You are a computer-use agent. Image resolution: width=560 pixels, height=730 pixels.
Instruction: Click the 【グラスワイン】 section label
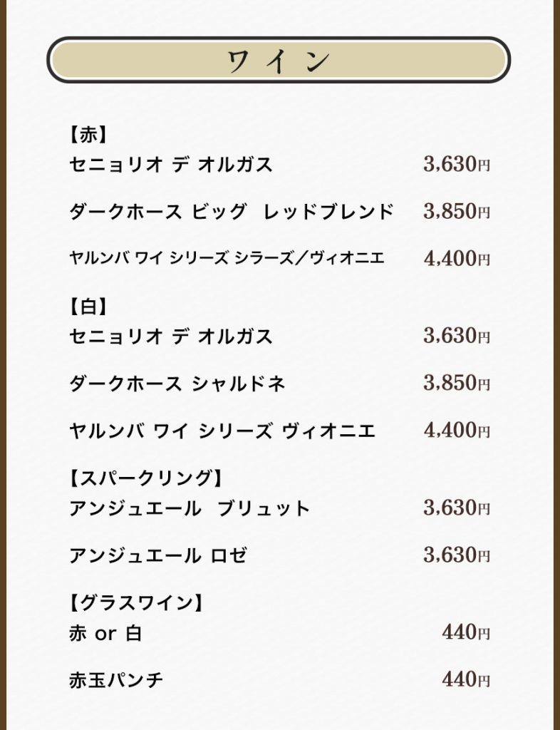click(x=137, y=602)
